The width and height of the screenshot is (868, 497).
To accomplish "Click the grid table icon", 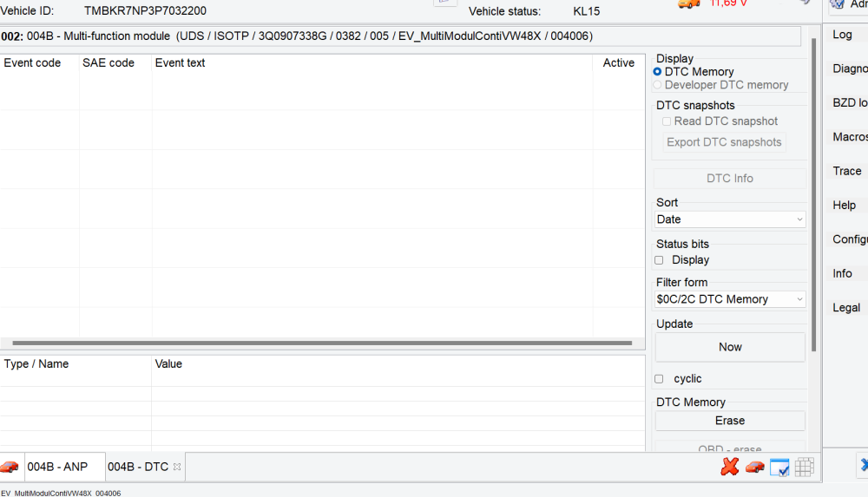I will [805, 468].
